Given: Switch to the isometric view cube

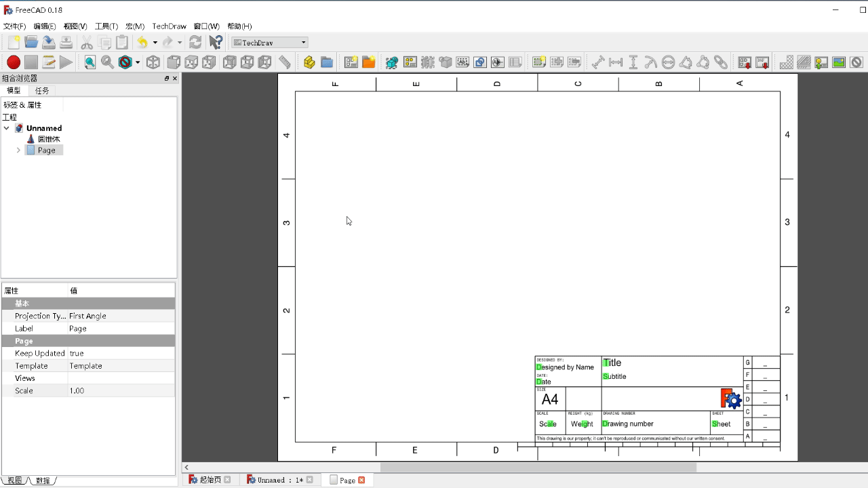Looking at the screenshot, I should 153,62.
